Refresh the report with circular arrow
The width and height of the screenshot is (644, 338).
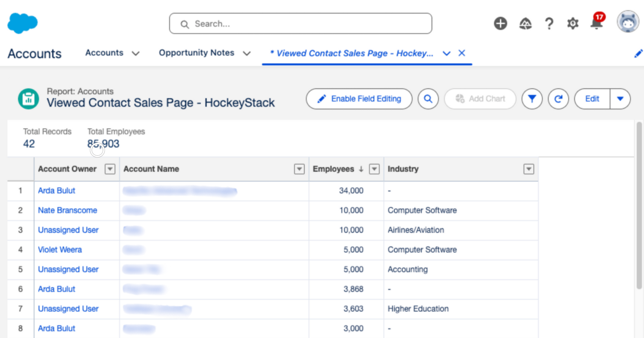coord(558,99)
